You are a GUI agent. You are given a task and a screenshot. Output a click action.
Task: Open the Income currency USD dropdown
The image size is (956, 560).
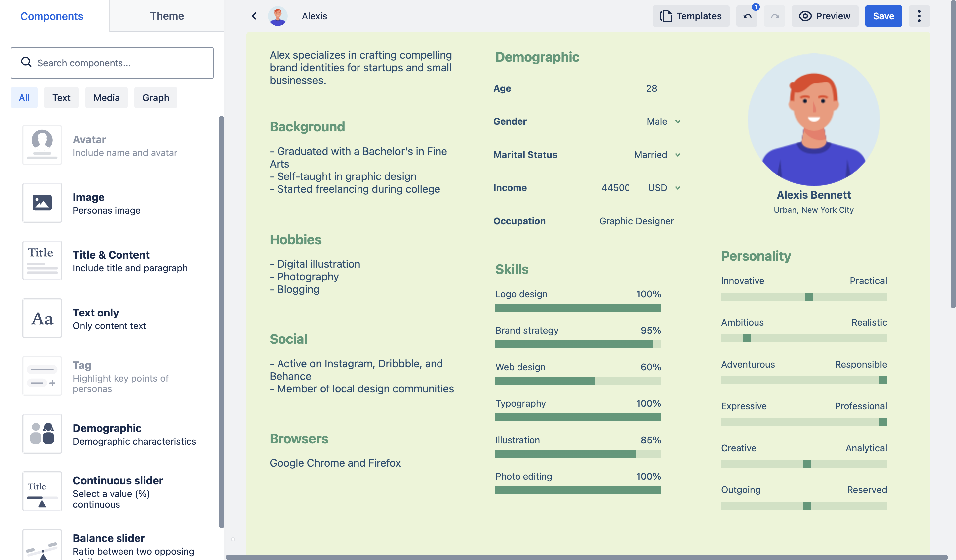click(664, 188)
